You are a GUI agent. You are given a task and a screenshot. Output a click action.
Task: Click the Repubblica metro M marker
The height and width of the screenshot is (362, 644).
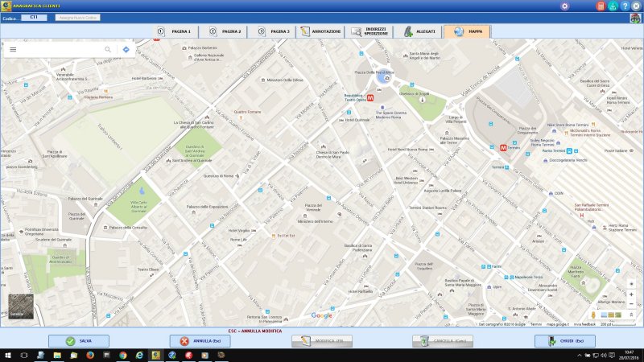370,97
